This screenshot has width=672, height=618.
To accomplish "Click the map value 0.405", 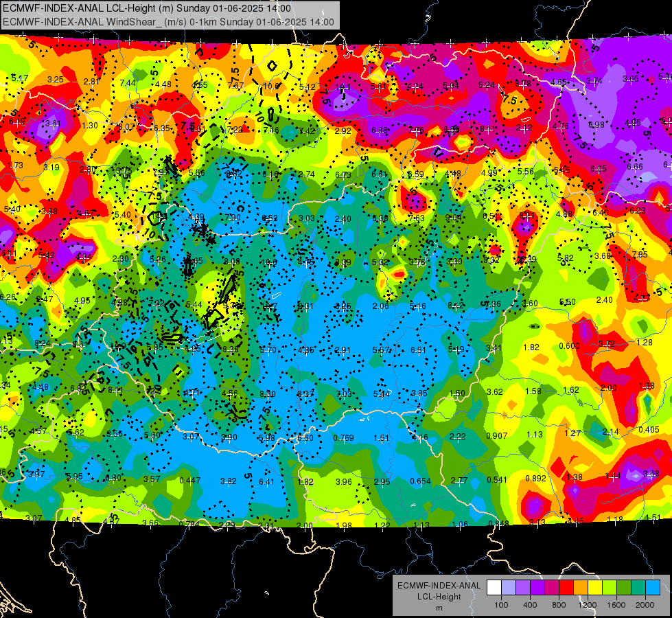I will [x=649, y=430].
